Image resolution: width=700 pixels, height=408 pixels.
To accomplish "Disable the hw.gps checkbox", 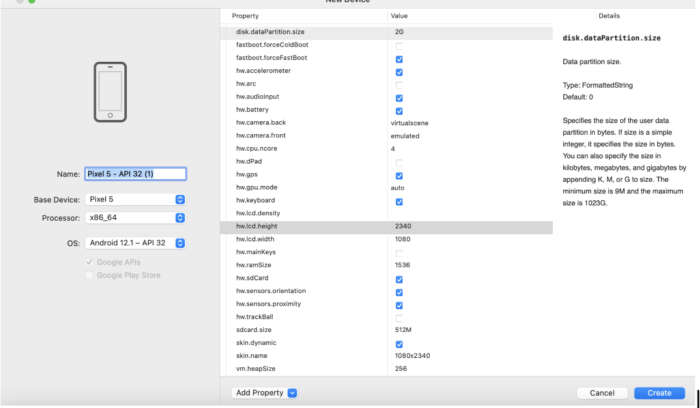I will (x=399, y=176).
